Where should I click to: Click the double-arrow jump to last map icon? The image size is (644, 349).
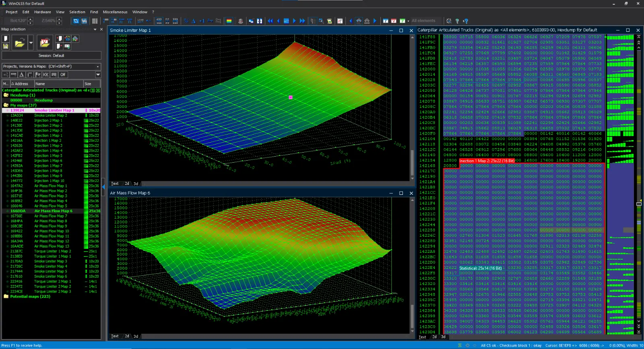(x=302, y=21)
